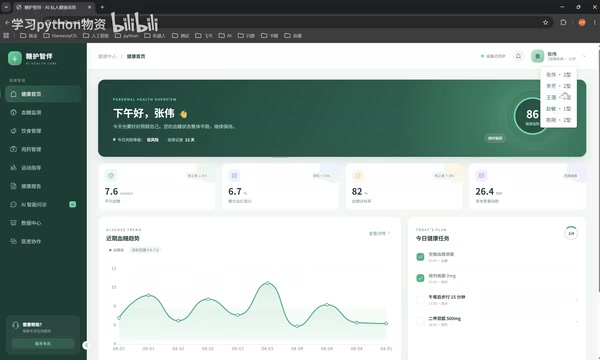Expand the 二甲双胍 500mg task row arrow

point(577,321)
